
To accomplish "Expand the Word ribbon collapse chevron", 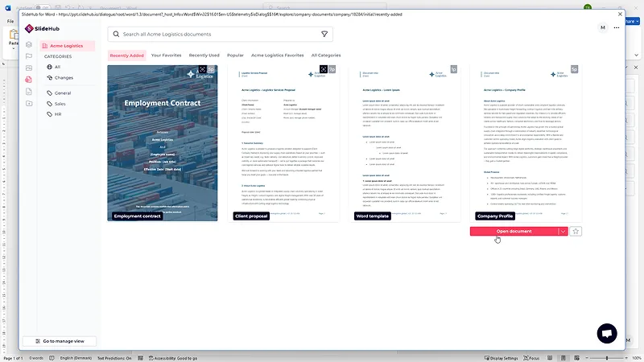I will [636, 55].
